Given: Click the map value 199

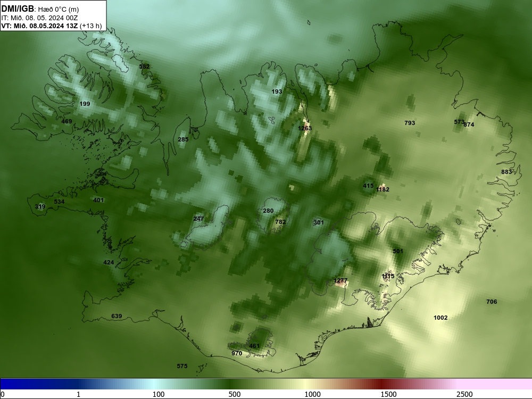Looking at the screenshot, I should [85, 104].
